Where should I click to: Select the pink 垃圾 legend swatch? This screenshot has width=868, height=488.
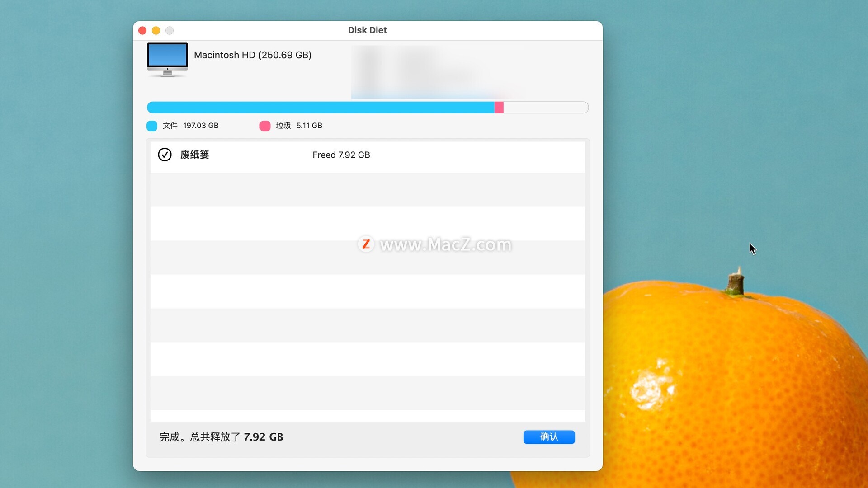pos(265,126)
